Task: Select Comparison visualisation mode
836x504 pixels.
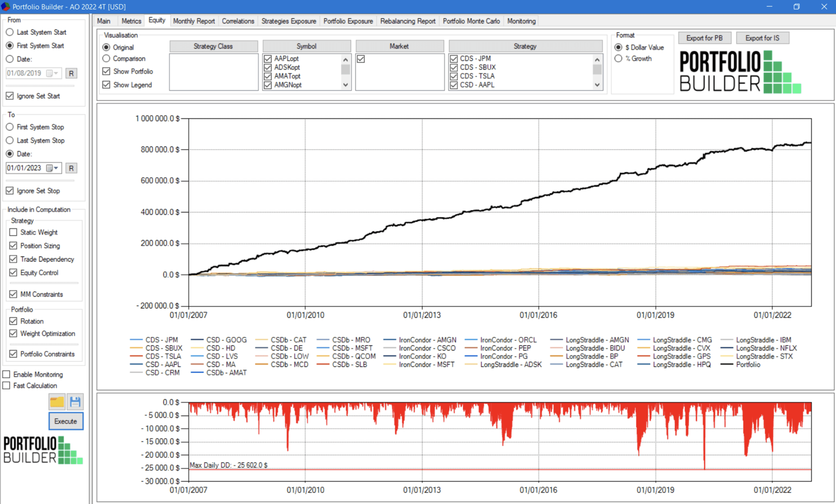Action: [x=107, y=58]
